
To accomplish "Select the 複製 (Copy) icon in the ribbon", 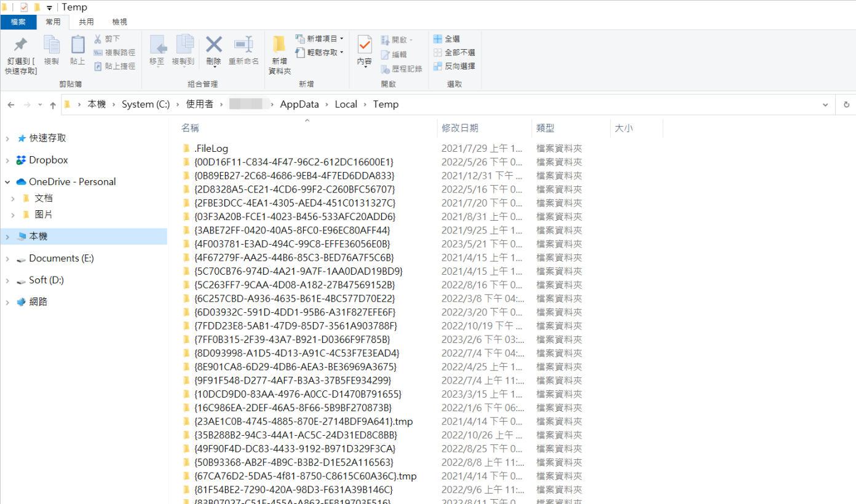I will (52, 49).
